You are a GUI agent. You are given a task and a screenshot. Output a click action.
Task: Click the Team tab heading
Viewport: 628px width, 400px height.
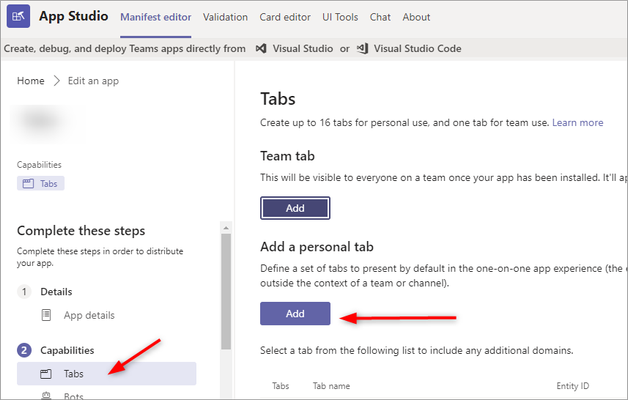(288, 156)
